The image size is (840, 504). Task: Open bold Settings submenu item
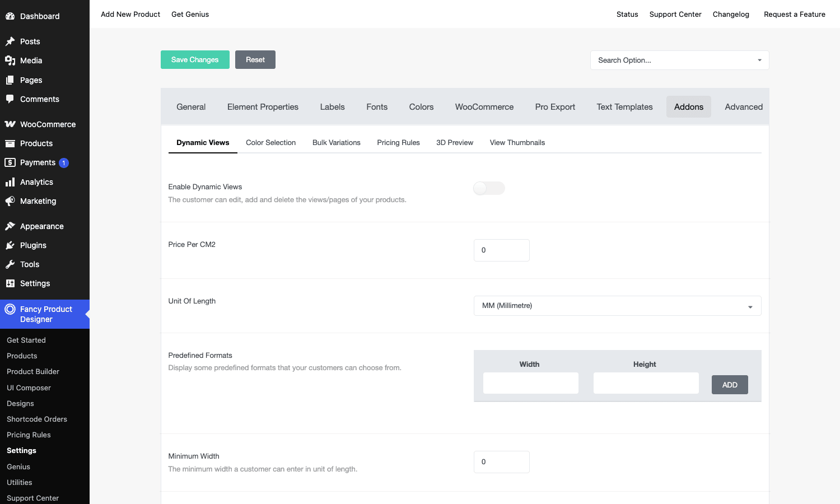[21, 450]
